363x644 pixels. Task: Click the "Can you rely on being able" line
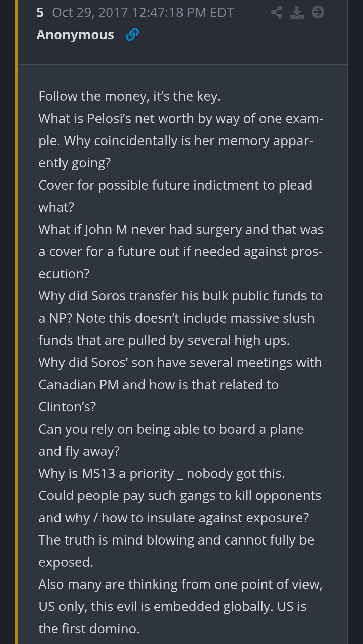(171, 429)
